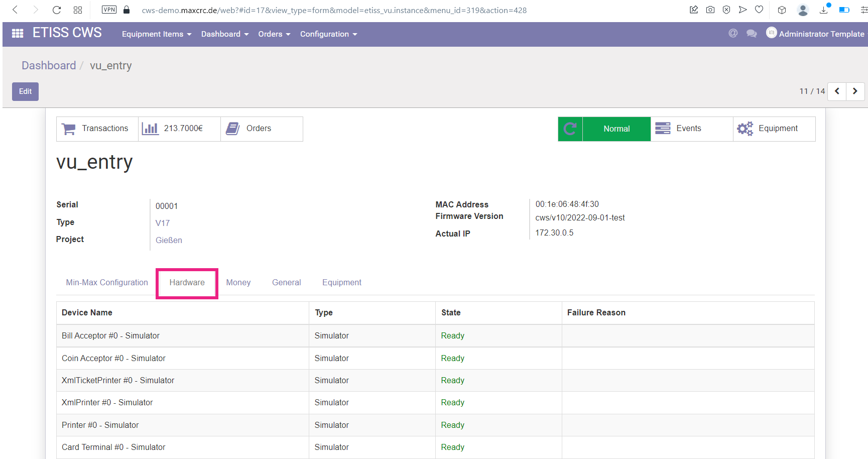Open Events stat button label
Viewport: 868px width, 459px height.
coord(689,129)
